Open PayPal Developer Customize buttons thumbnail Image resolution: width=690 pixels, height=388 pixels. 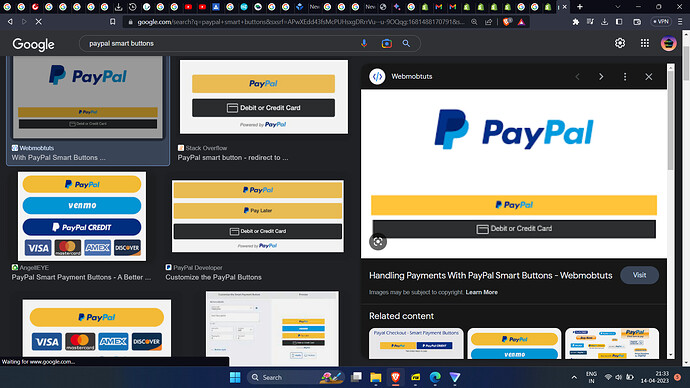[258, 216]
